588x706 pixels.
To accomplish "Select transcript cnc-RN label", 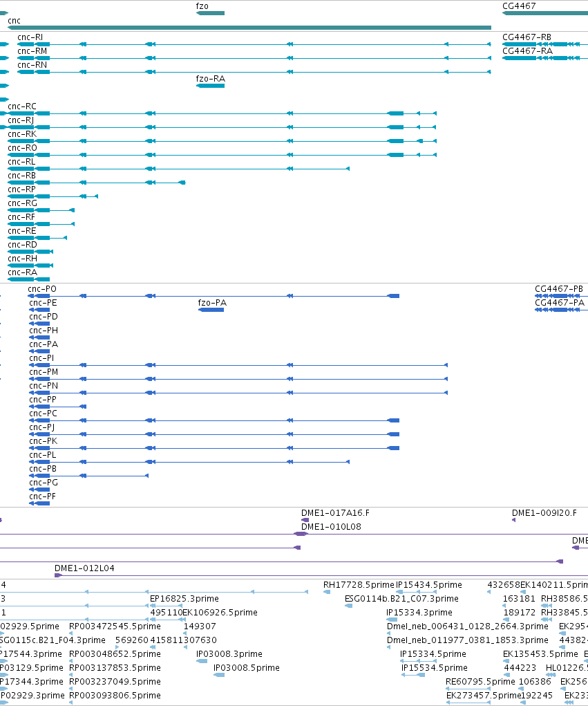I will pos(32,65).
